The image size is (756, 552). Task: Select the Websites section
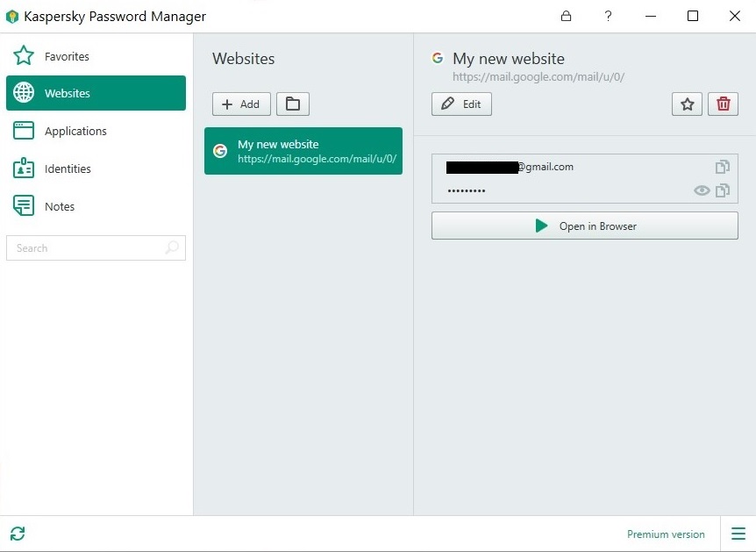pos(96,93)
